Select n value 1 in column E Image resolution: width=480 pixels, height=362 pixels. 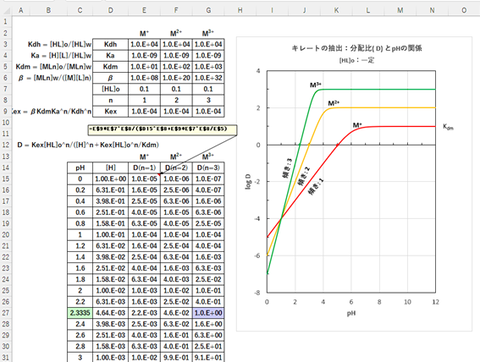pyautogui.click(x=144, y=100)
